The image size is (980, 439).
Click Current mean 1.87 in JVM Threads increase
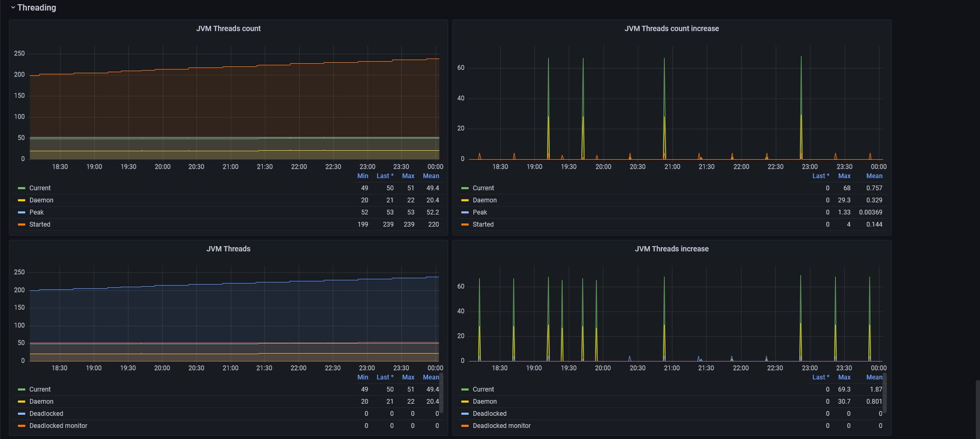coord(876,389)
